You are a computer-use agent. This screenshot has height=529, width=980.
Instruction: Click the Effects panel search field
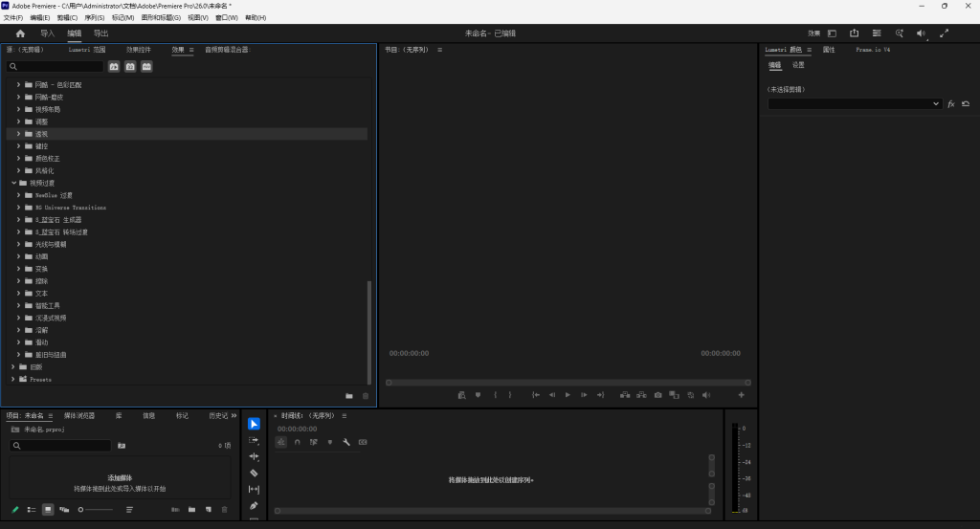pos(55,66)
